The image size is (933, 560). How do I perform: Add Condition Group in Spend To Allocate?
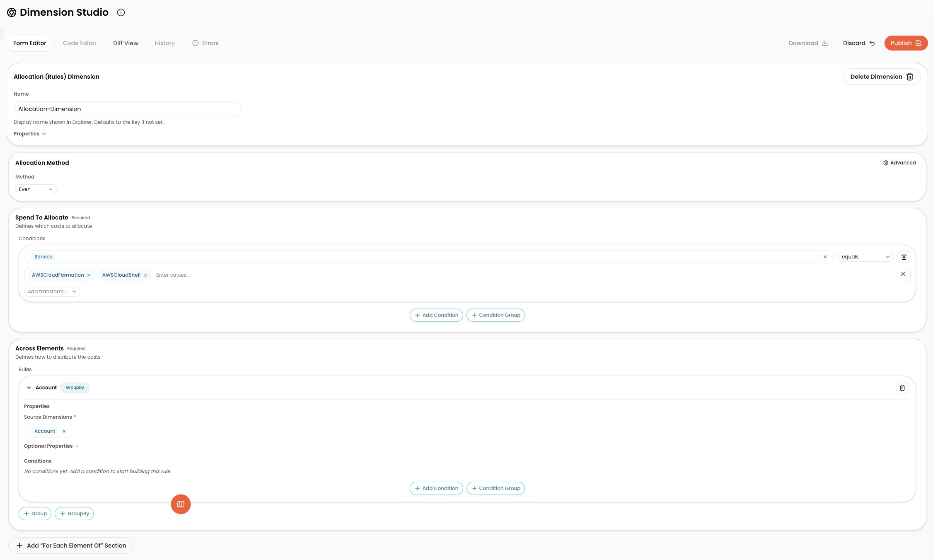[496, 315]
